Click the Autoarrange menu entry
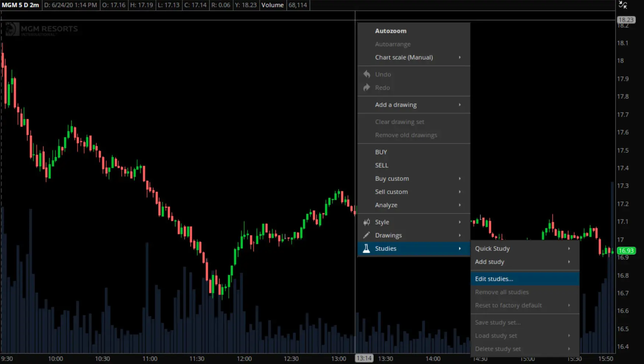Screen dimensions: 644x364 pyautogui.click(x=413, y=44)
